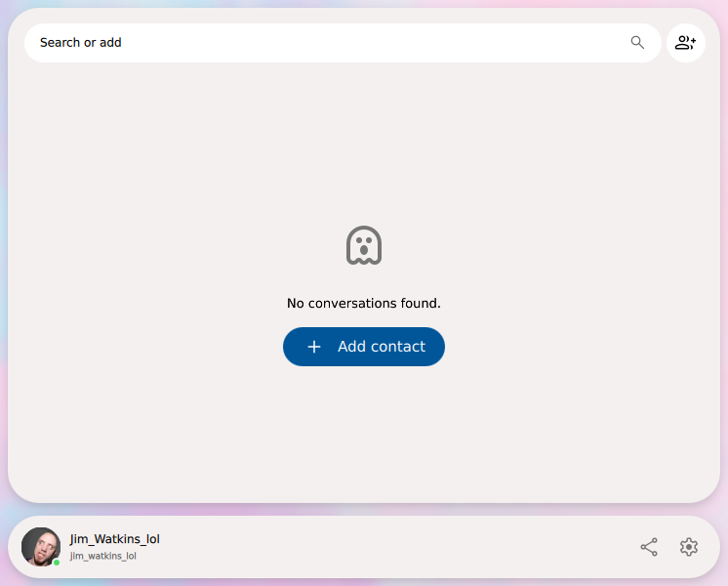Click the jim_watkins_lol username text
Image resolution: width=728 pixels, height=586 pixels.
pyautogui.click(x=103, y=556)
